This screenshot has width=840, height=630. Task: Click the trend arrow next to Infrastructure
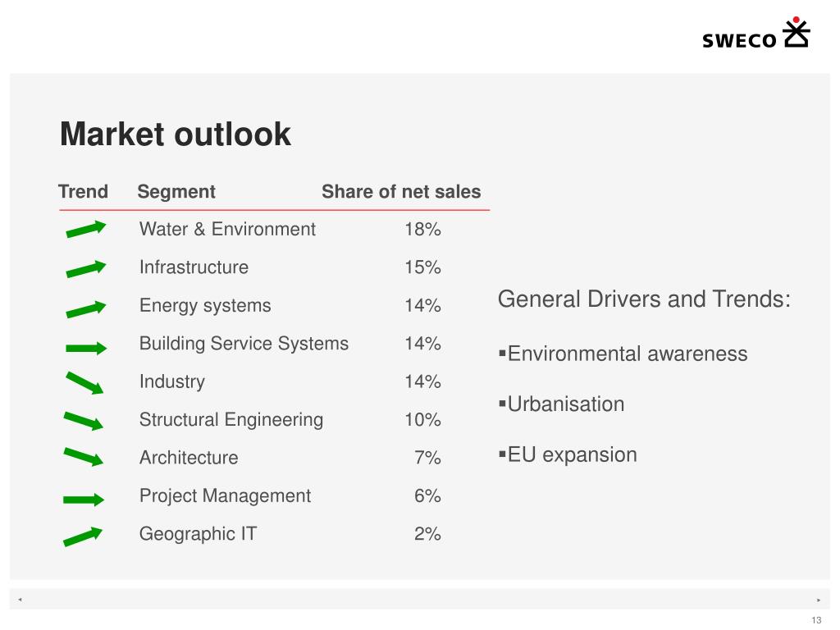pyautogui.click(x=85, y=268)
